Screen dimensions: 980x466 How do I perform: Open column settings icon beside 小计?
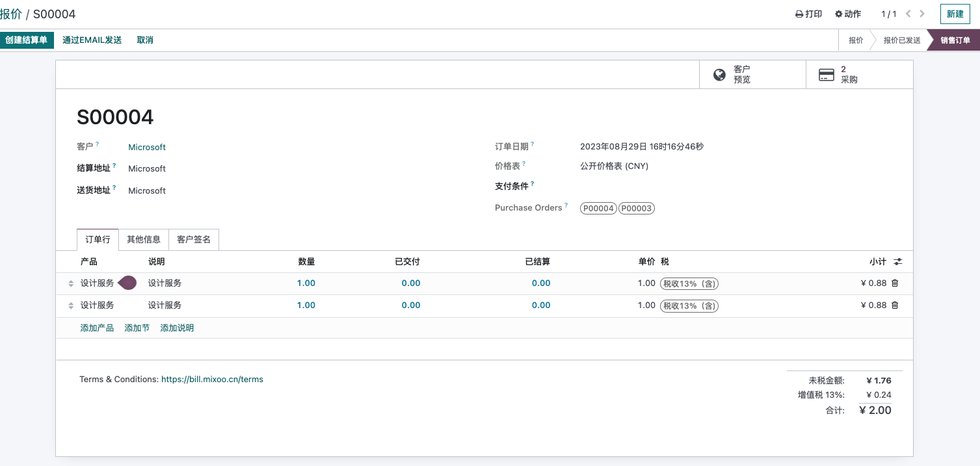897,262
